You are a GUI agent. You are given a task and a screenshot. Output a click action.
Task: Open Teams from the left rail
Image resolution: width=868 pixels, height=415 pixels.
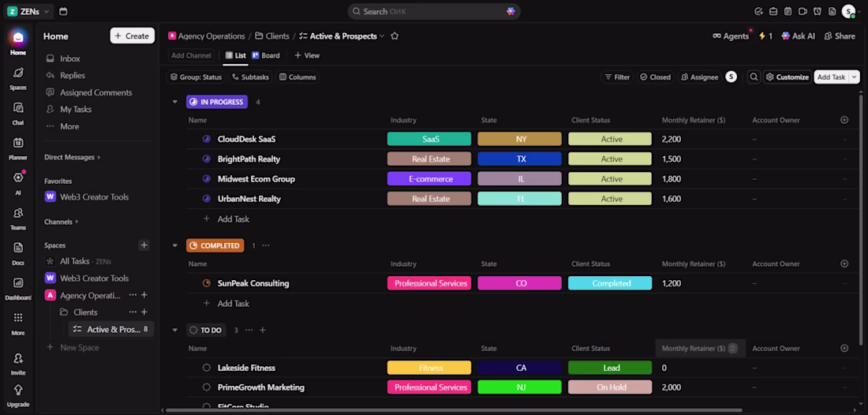pyautogui.click(x=17, y=218)
